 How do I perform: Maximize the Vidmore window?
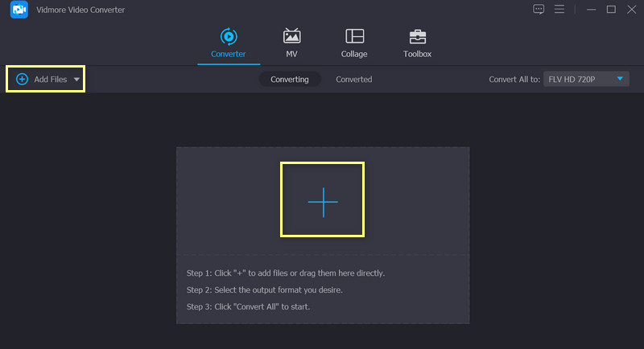point(611,10)
